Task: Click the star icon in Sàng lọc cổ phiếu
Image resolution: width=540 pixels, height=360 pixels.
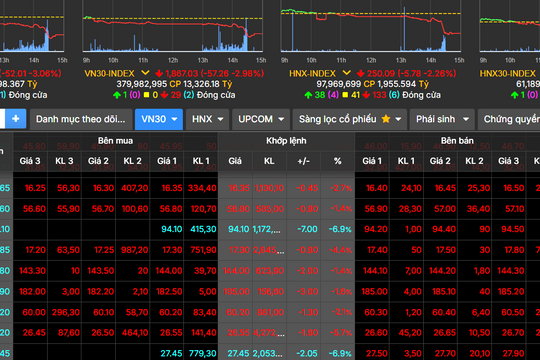Action: click(386, 119)
